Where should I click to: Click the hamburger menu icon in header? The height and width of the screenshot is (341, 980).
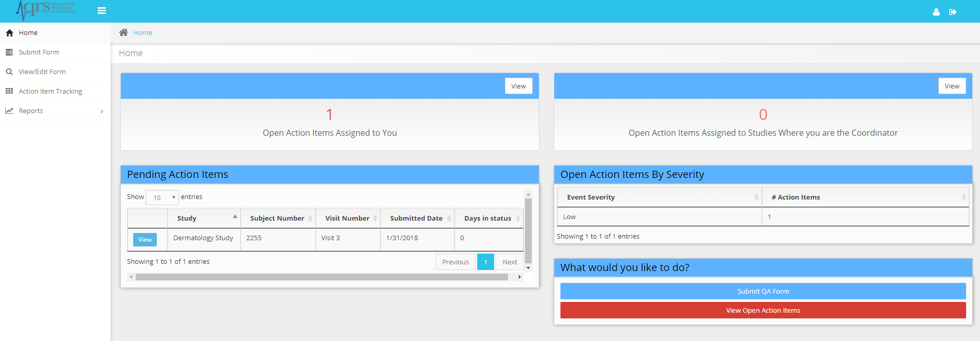[x=102, y=11]
